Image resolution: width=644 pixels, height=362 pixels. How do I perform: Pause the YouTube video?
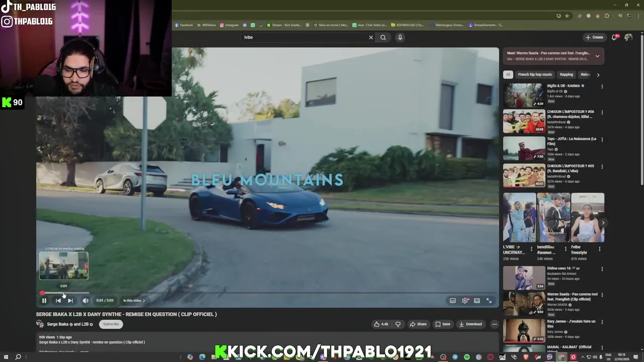(44, 301)
